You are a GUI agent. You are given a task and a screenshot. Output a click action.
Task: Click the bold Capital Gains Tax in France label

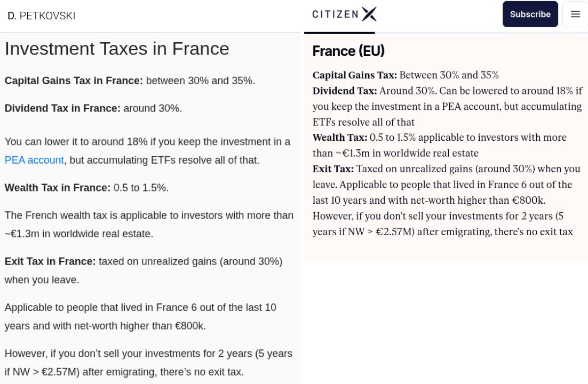click(74, 81)
